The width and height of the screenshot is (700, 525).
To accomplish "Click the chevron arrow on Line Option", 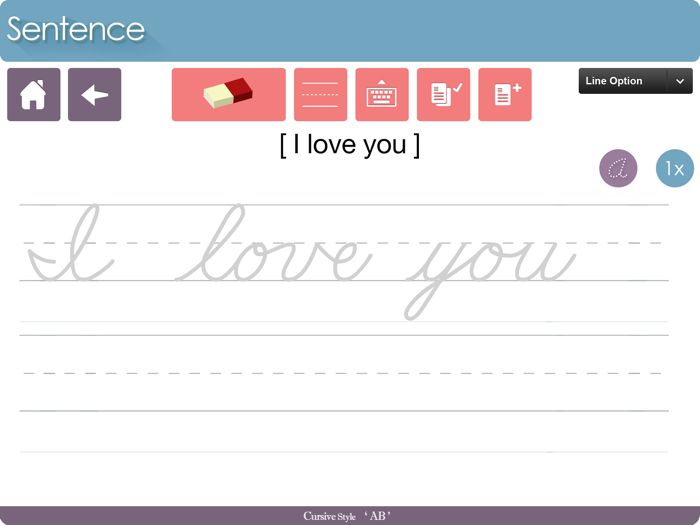I will pos(680,81).
